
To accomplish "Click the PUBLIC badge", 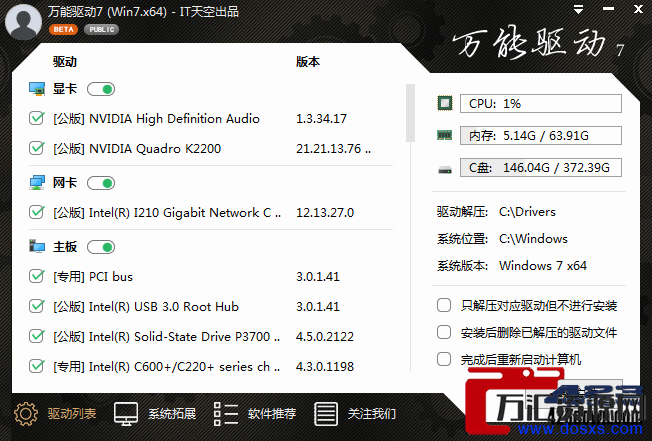I will pyautogui.click(x=101, y=30).
